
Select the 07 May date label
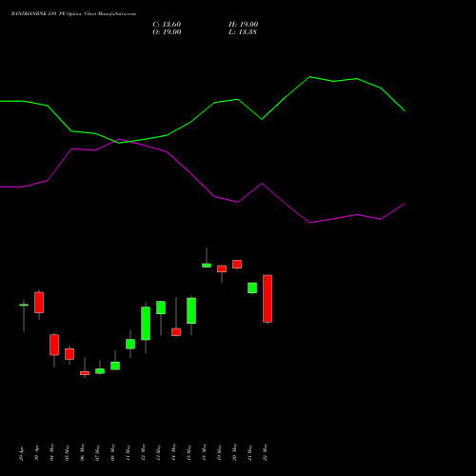[97, 452]
